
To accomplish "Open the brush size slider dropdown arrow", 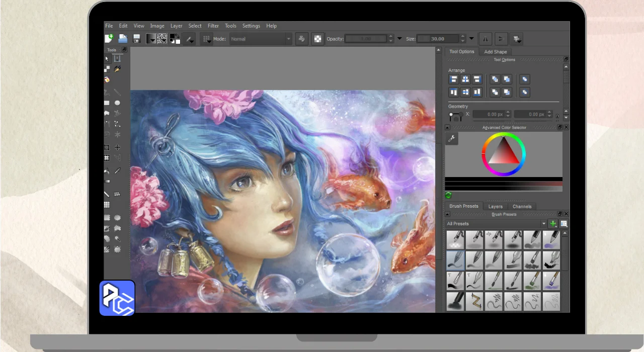I will pyautogui.click(x=471, y=39).
